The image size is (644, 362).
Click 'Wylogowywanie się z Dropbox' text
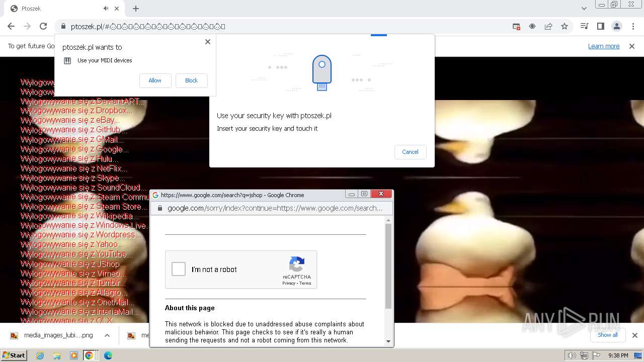pyautogui.click(x=76, y=111)
